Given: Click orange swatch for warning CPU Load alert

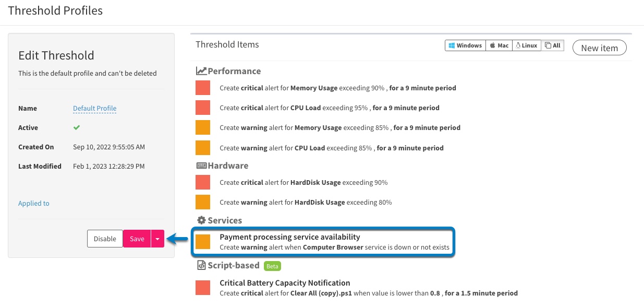Looking at the screenshot, I should point(203,148).
